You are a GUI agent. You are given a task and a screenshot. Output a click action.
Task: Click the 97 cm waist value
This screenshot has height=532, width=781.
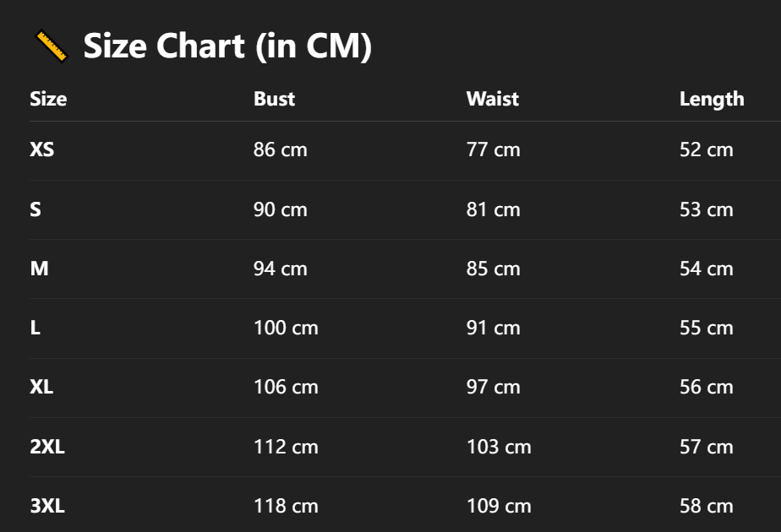coord(493,387)
